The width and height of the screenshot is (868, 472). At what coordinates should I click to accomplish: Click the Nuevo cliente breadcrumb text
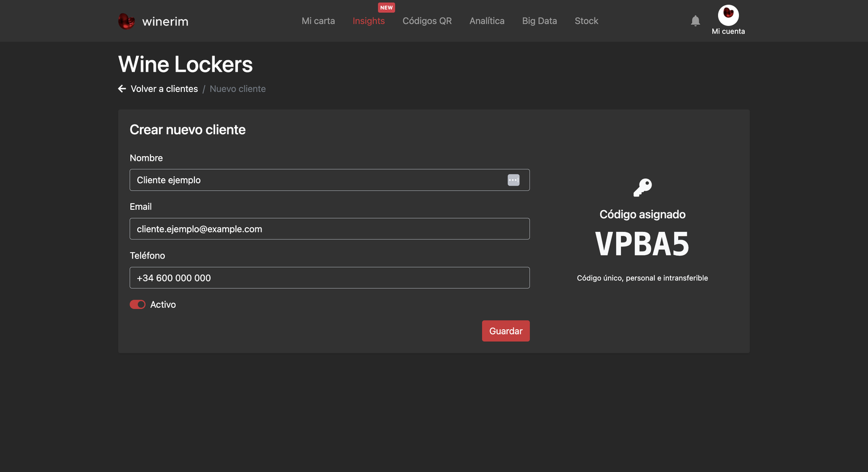[238, 89]
